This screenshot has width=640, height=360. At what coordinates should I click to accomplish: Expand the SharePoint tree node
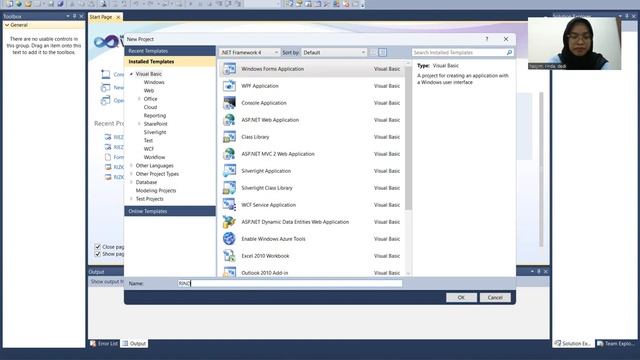pos(139,124)
